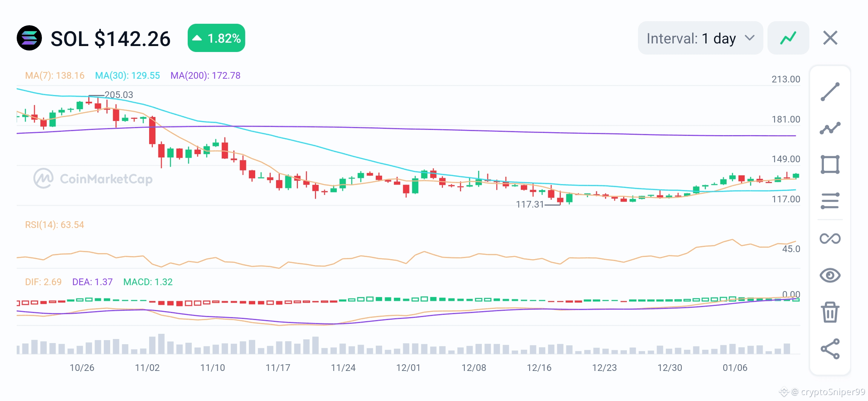This screenshot has width=868, height=401.
Task: Click the green 1.82% change badge
Action: [216, 38]
